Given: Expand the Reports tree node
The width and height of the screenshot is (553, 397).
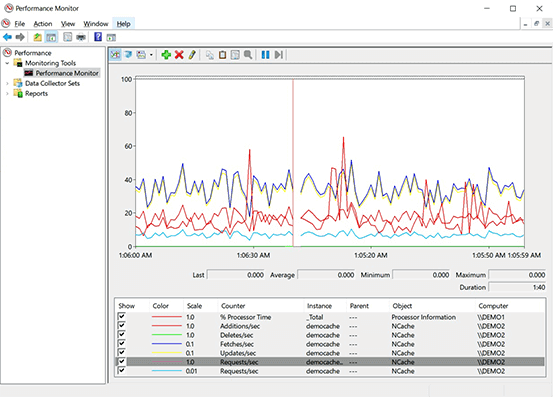Looking at the screenshot, I should pos(7,94).
